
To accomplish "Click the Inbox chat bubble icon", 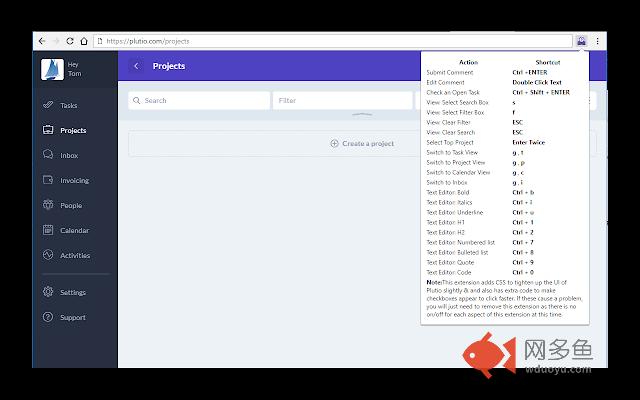I will pyautogui.click(x=48, y=155).
